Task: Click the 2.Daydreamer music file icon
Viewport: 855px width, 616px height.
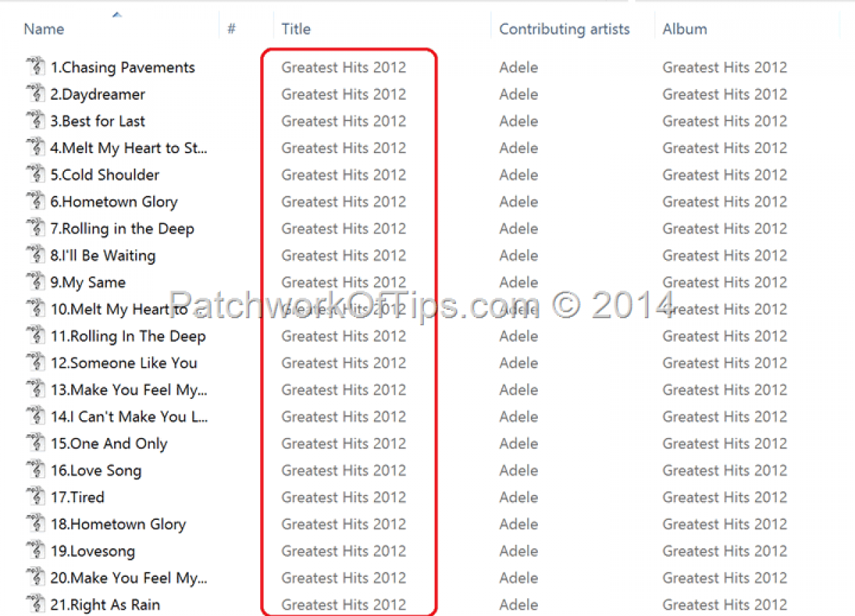Action: (35, 94)
